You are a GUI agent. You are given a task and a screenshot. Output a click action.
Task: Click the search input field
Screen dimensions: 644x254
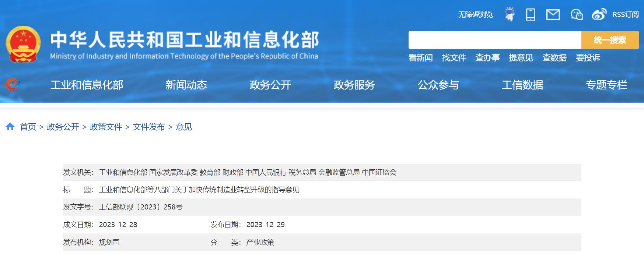495,40
